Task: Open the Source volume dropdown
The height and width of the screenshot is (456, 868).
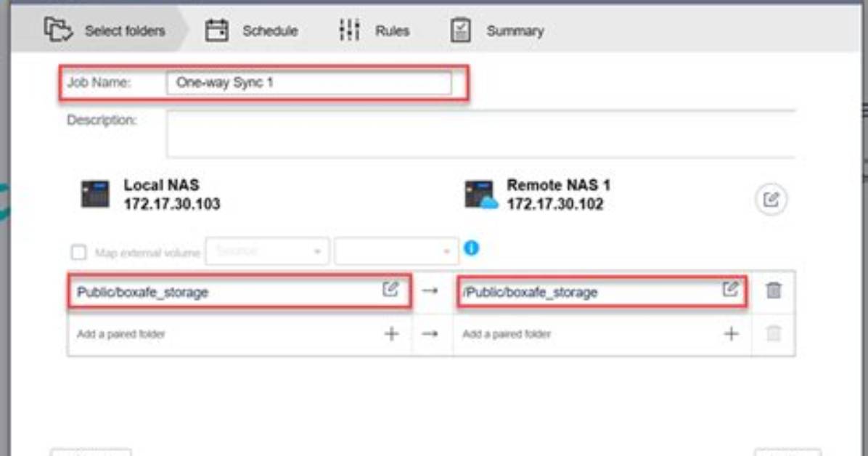Action: [267, 251]
